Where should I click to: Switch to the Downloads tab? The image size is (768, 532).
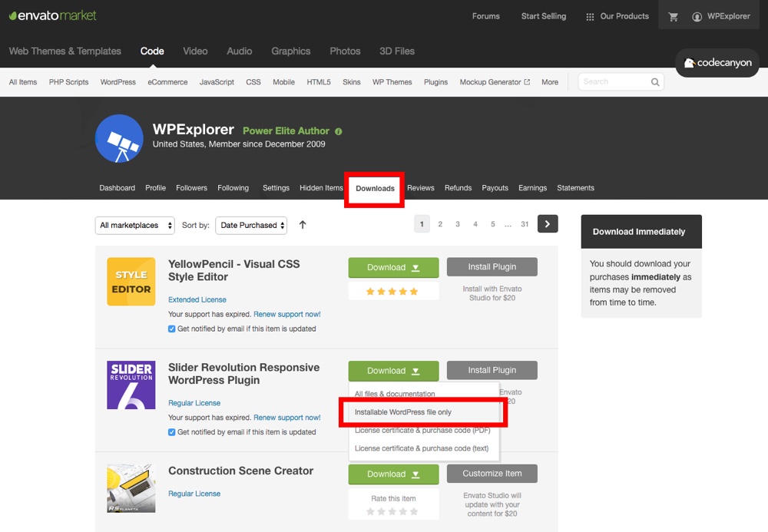(x=375, y=188)
